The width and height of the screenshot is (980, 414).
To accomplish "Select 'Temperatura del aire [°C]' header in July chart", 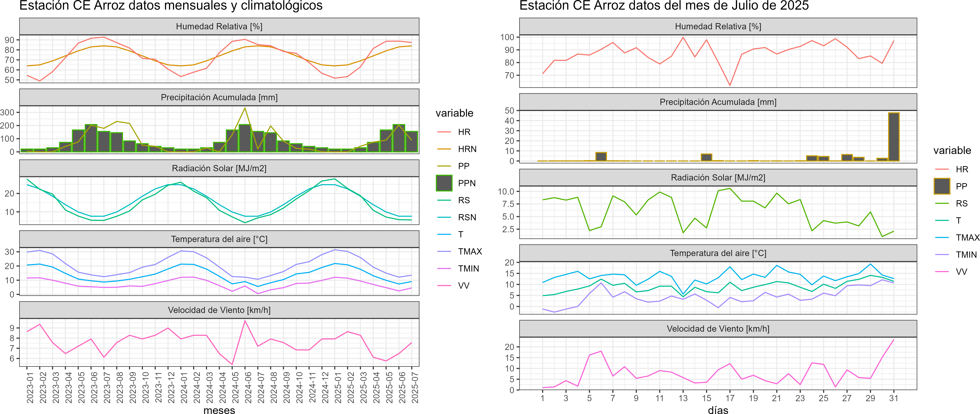I will pos(718,253).
